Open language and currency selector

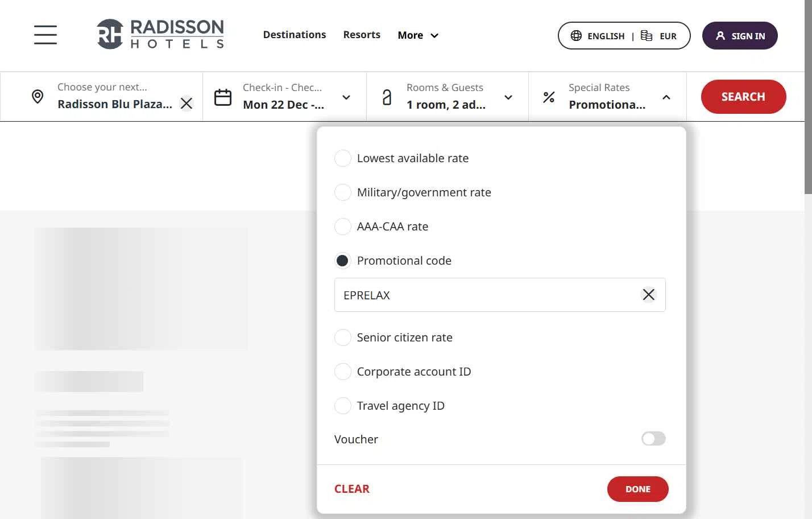(624, 36)
